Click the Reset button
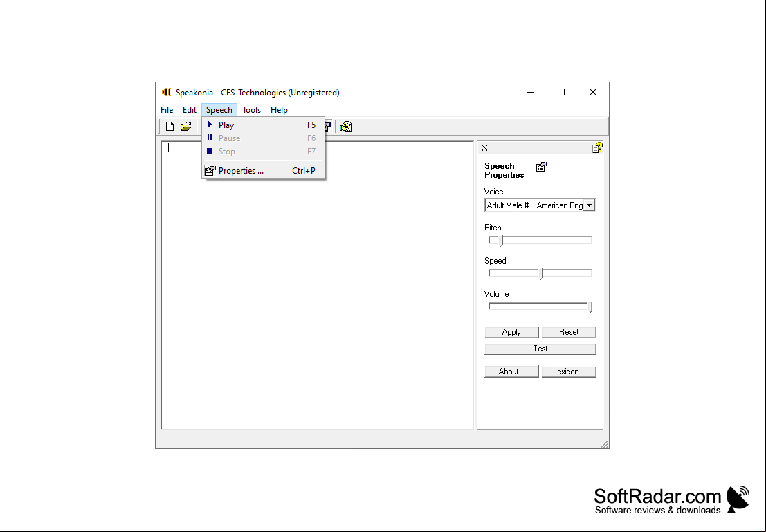Screen dimensions: 766x532 coord(569,332)
